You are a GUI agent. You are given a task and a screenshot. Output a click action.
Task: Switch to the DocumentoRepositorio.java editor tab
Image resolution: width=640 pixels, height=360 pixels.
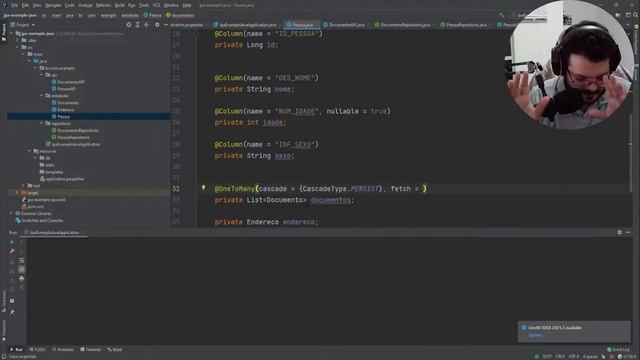(404, 25)
